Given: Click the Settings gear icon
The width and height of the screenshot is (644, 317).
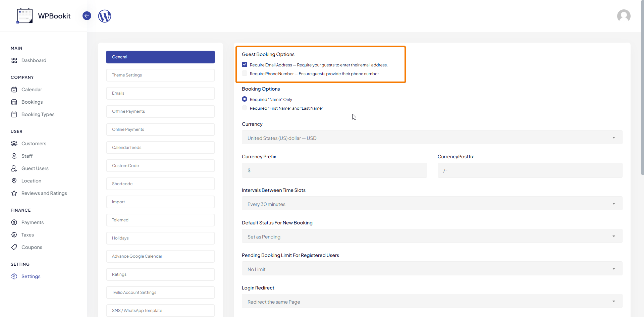Looking at the screenshot, I should pyautogui.click(x=14, y=276).
